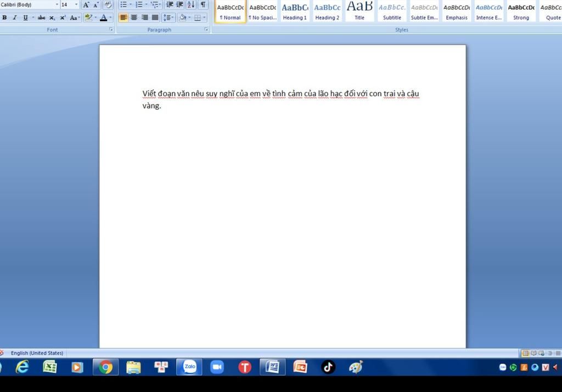Viewport: 562px width, 392px height.
Task: Toggle Bold formatting
Action: coord(4,17)
